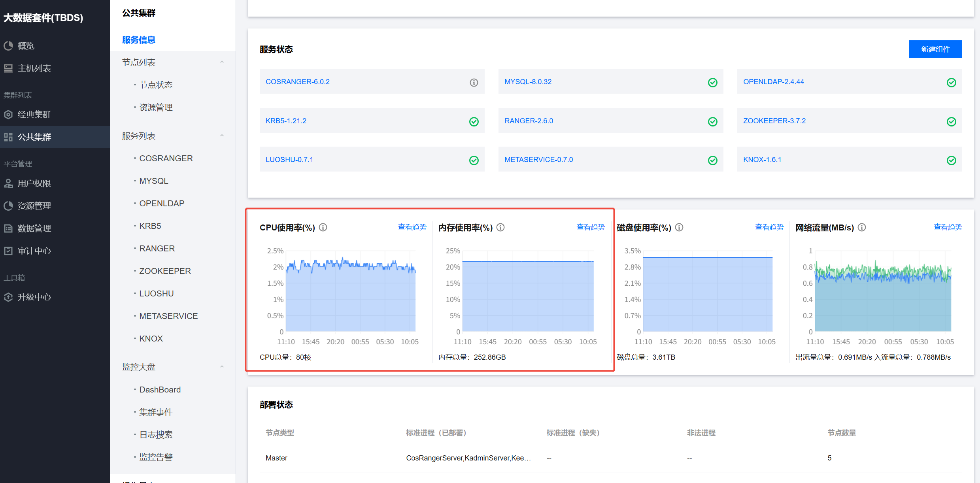Click the info icon beside 内存使用率(%)

[500, 227]
